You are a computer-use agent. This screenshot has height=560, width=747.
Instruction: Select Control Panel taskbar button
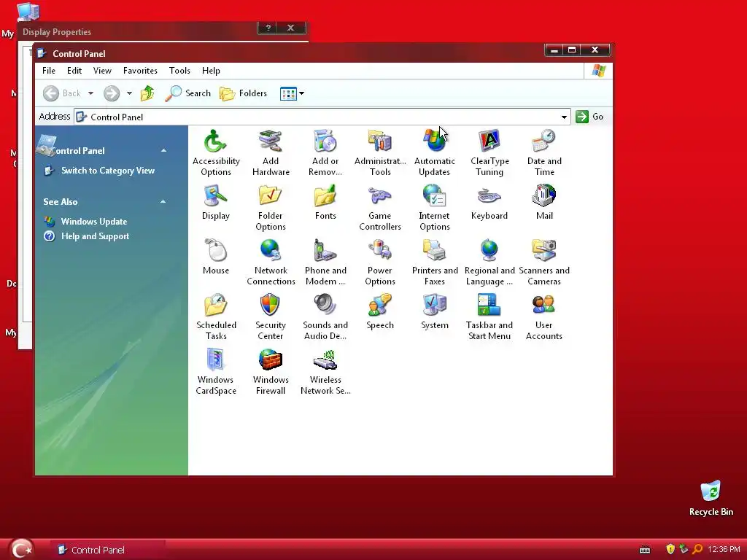click(x=108, y=550)
